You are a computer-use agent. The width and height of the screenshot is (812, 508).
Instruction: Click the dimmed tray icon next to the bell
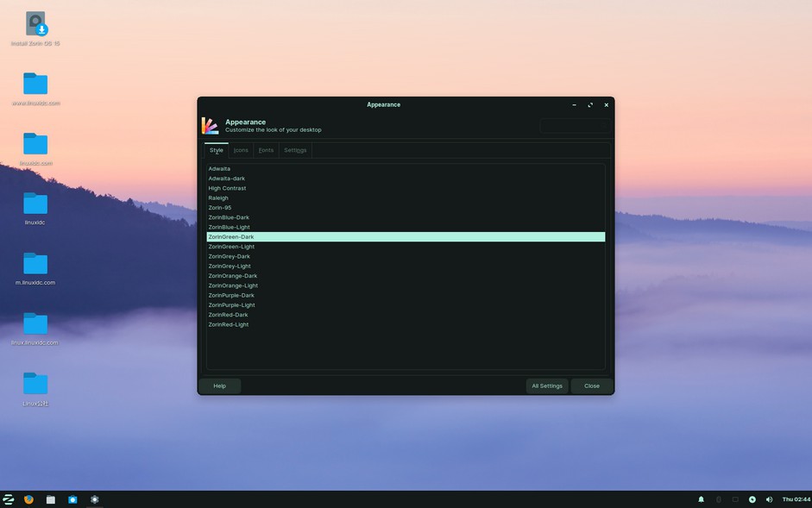tap(718, 499)
